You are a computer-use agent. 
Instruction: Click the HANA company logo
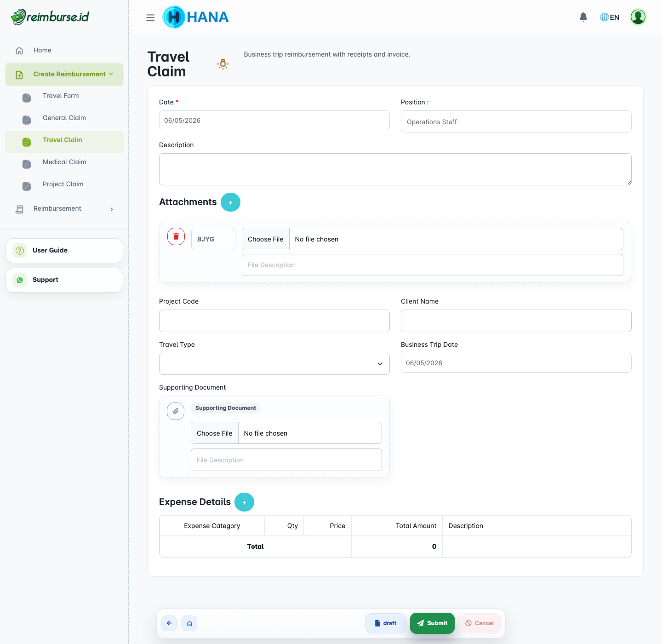(195, 17)
